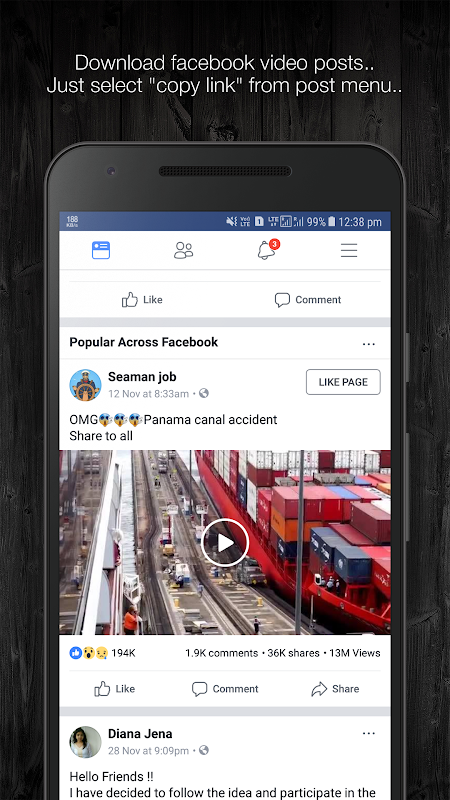Click the LIKE PAGE button
Image resolution: width=450 pixels, height=800 pixels.
(343, 382)
